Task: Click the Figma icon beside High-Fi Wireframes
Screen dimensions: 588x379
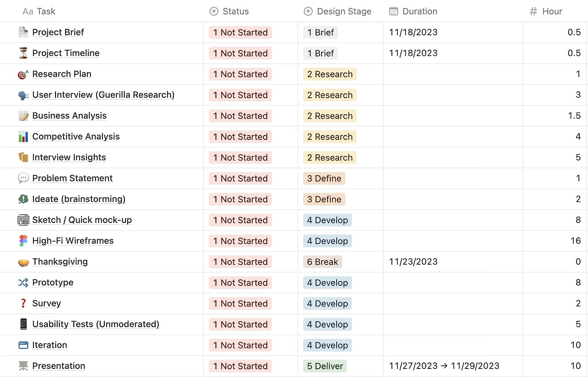Action: coord(23,241)
